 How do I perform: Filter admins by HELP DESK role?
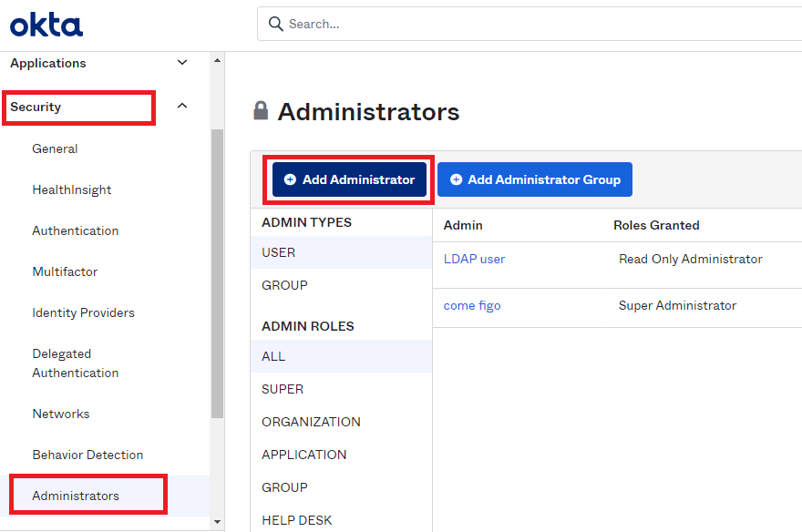pyautogui.click(x=297, y=519)
